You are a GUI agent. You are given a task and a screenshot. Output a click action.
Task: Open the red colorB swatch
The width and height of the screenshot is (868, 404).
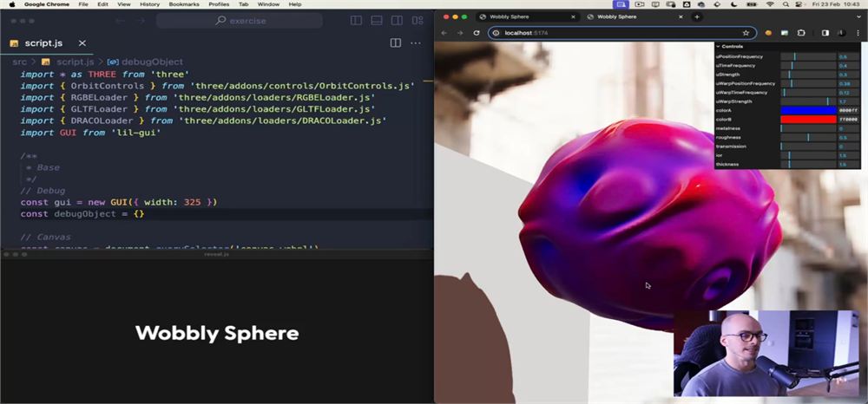coord(808,120)
